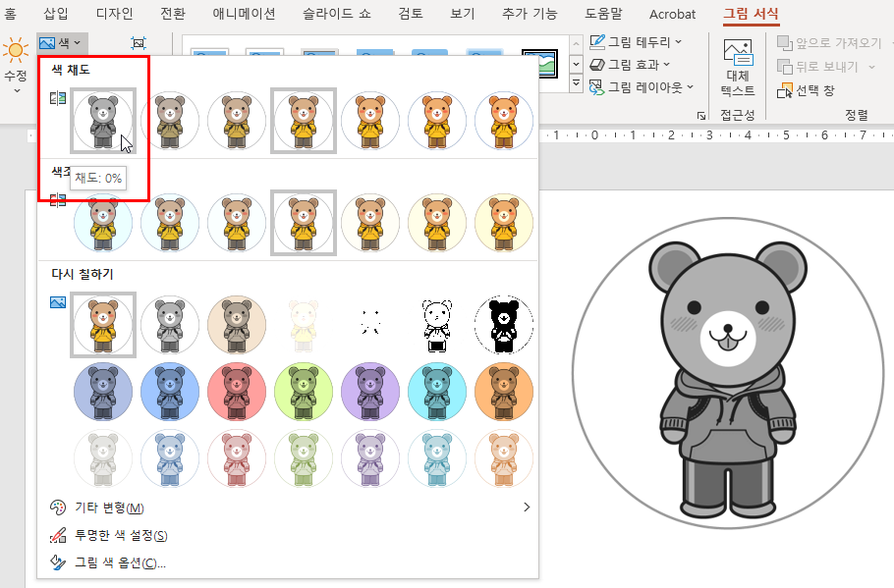
Task: Apply the green recolor tint swatch
Action: 304,392
